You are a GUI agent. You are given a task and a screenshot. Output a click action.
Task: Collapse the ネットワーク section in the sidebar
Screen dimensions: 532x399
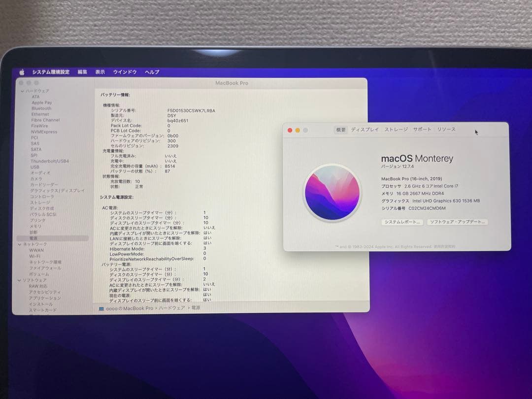[x=20, y=244]
